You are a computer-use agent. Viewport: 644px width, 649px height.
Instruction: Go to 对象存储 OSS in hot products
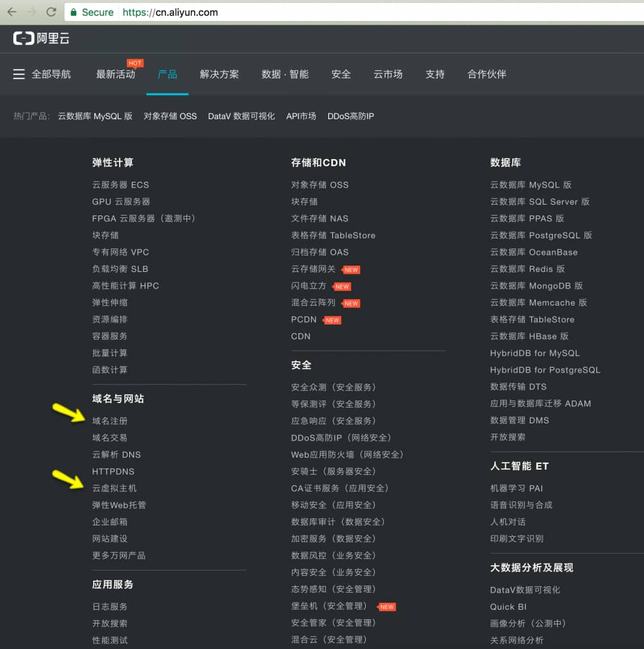tap(170, 117)
